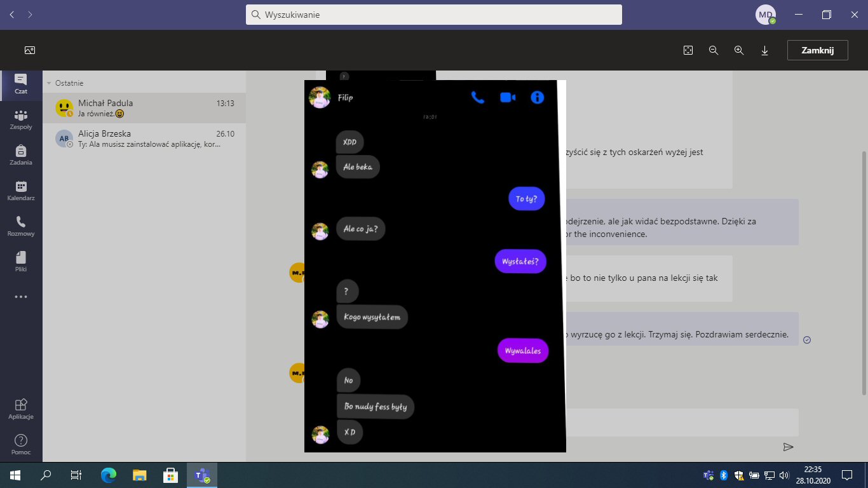Collapse the Ostatnie chat list

49,83
